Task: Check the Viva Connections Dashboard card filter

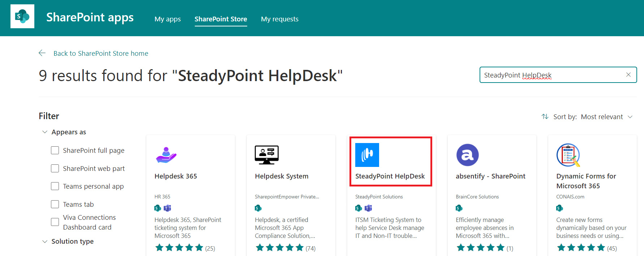Action: point(55,222)
